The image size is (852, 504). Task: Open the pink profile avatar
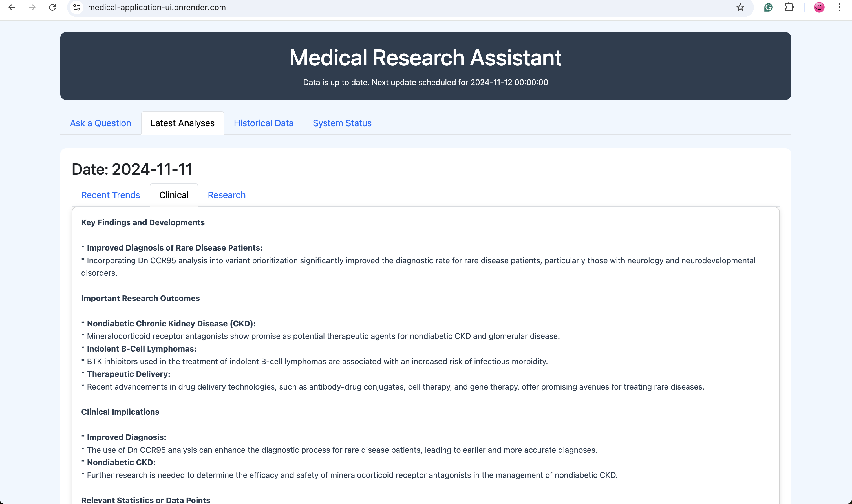819,8
